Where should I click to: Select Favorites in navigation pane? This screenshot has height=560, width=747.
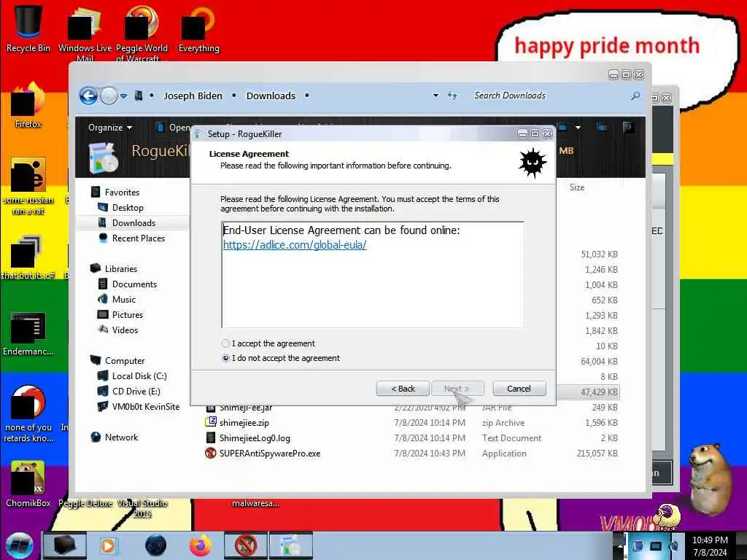122,192
